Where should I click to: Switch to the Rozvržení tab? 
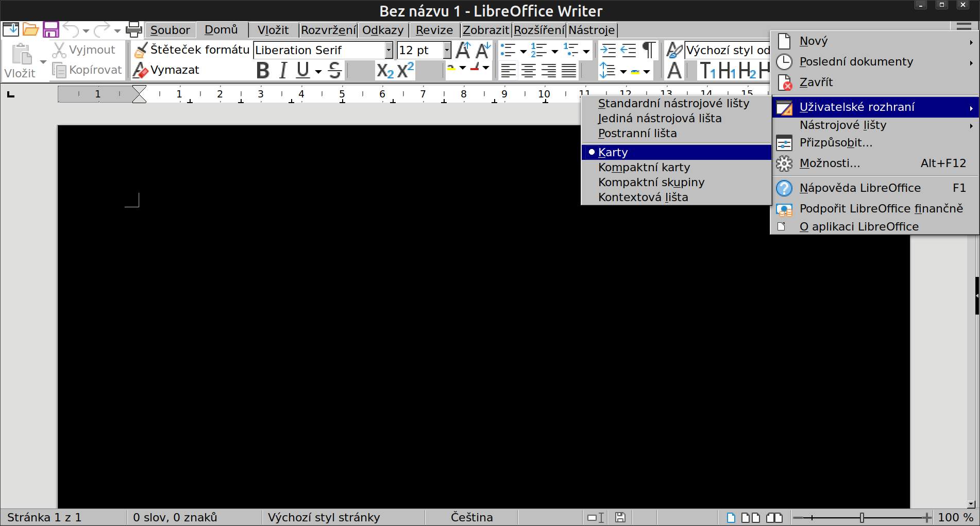click(328, 30)
